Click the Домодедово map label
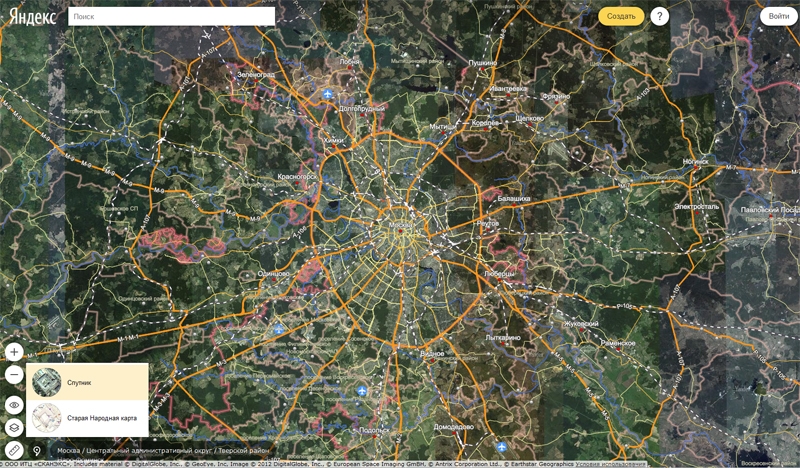800x468 pixels. 454,427
